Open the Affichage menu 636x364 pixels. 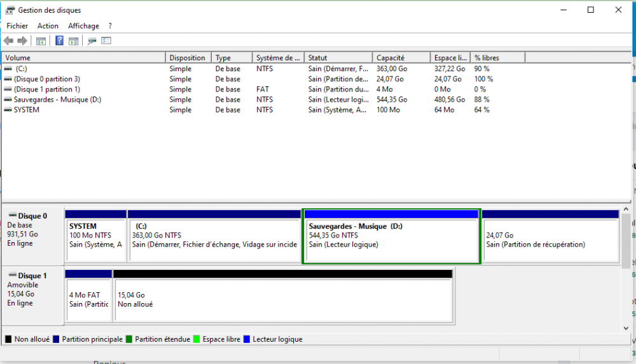click(83, 26)
